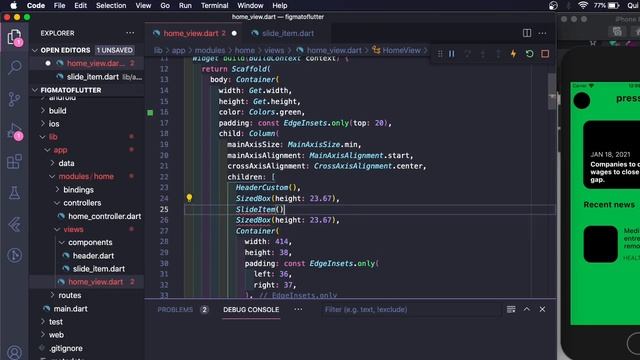Screen dimensions: 640x360
Task: Collapse the controllers folder
Action: point(58,203)
